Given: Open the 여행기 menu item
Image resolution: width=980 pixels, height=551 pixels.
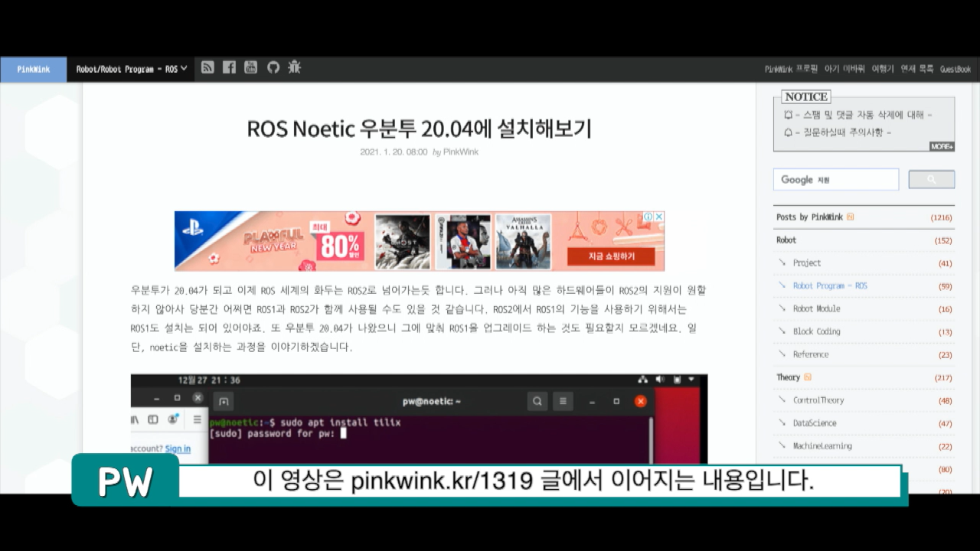Looking at the screenshot, I should (882, 69).
